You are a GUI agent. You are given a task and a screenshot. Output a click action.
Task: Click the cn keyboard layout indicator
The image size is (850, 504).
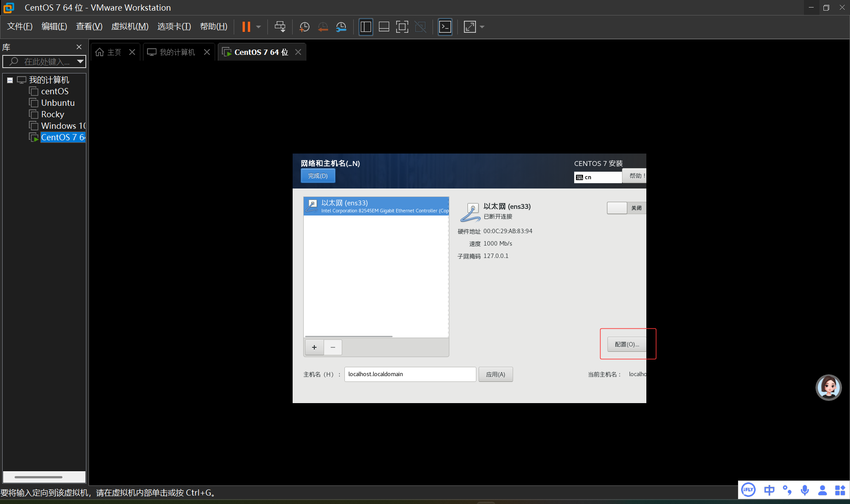[x=598, y=177]
